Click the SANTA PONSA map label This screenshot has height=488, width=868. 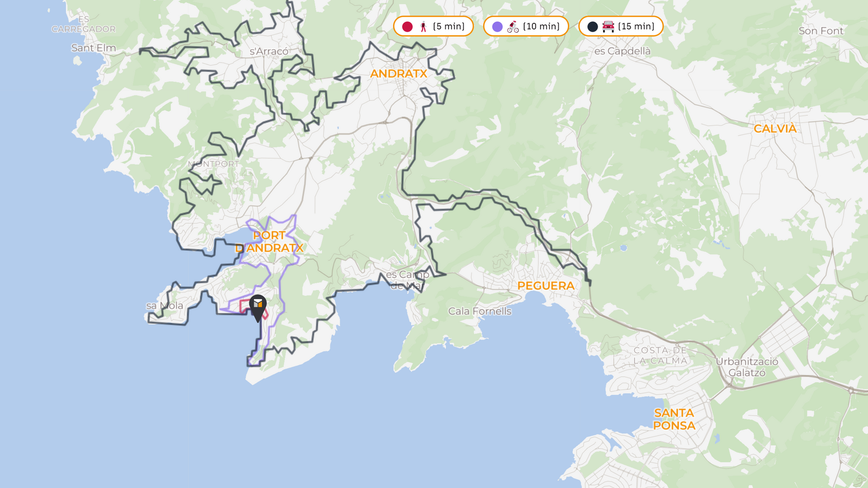(674, 419)
